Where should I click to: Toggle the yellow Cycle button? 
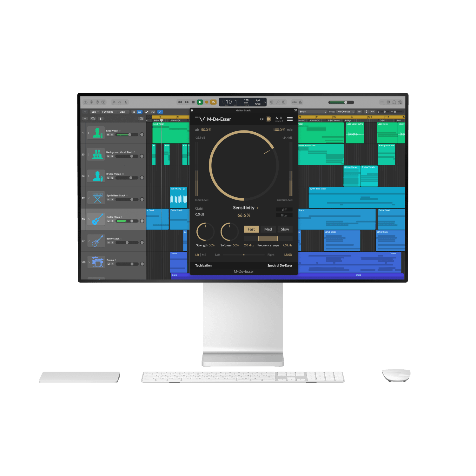213,102
